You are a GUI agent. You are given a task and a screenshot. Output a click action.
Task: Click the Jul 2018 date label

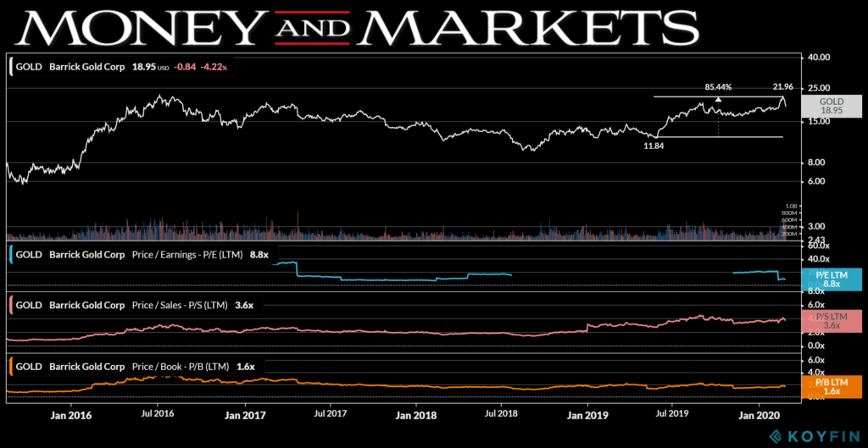coord(502,414)
